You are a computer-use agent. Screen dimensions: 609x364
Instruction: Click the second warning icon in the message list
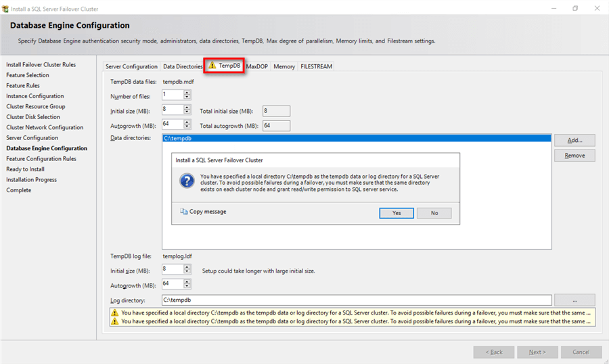point(114,321)
